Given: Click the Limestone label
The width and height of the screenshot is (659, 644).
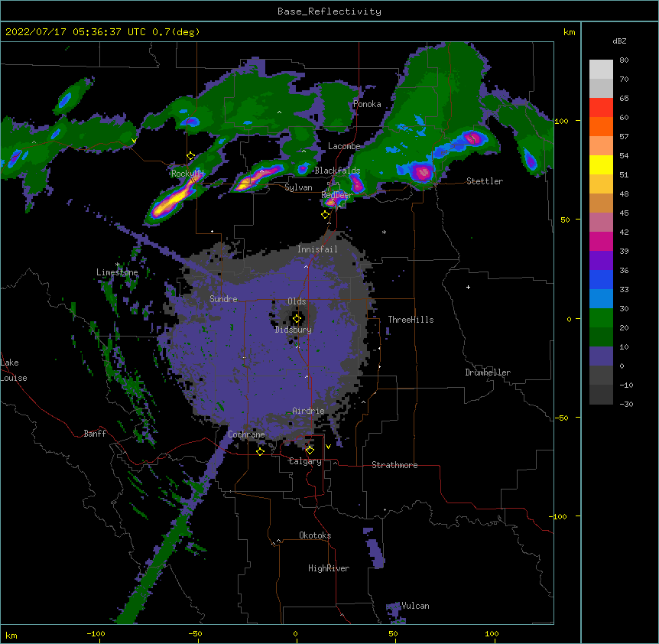Looking at the screenshot, I should point(117,272).
